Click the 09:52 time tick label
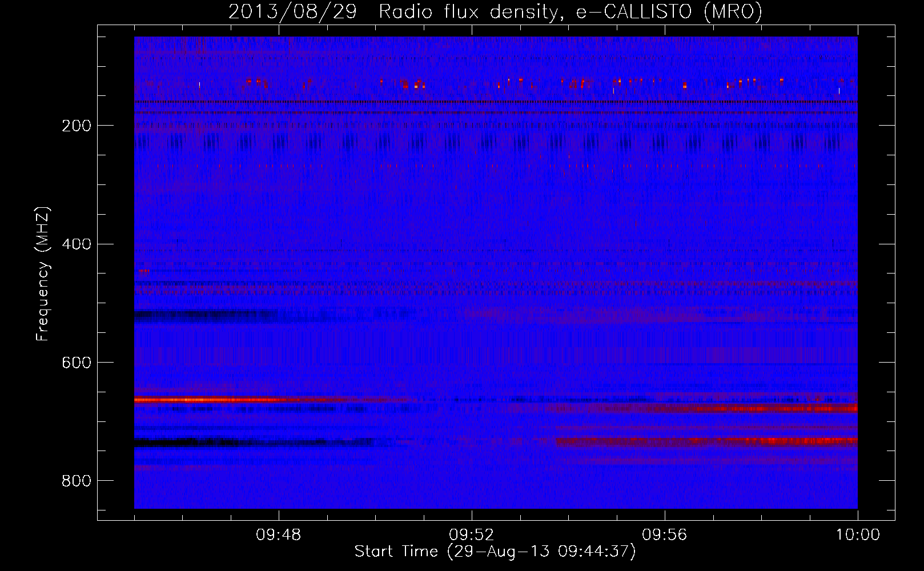The width and height of the screenshot is (924, 571). coord(472,535)
